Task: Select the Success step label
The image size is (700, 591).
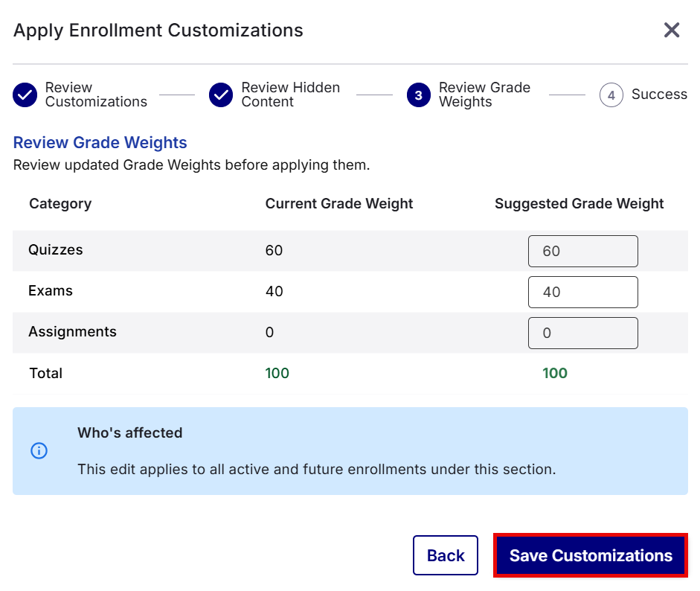Action: point(659,95)
